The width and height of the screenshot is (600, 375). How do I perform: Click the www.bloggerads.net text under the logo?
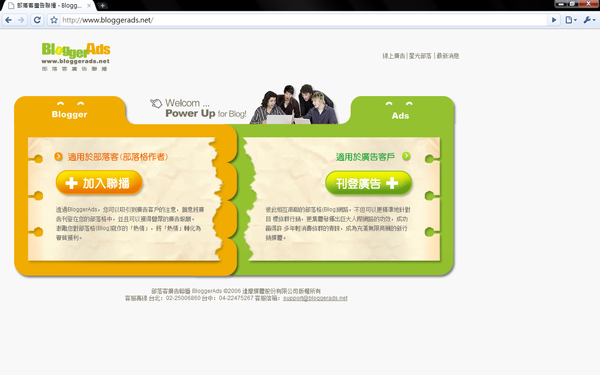click(75, 61)
